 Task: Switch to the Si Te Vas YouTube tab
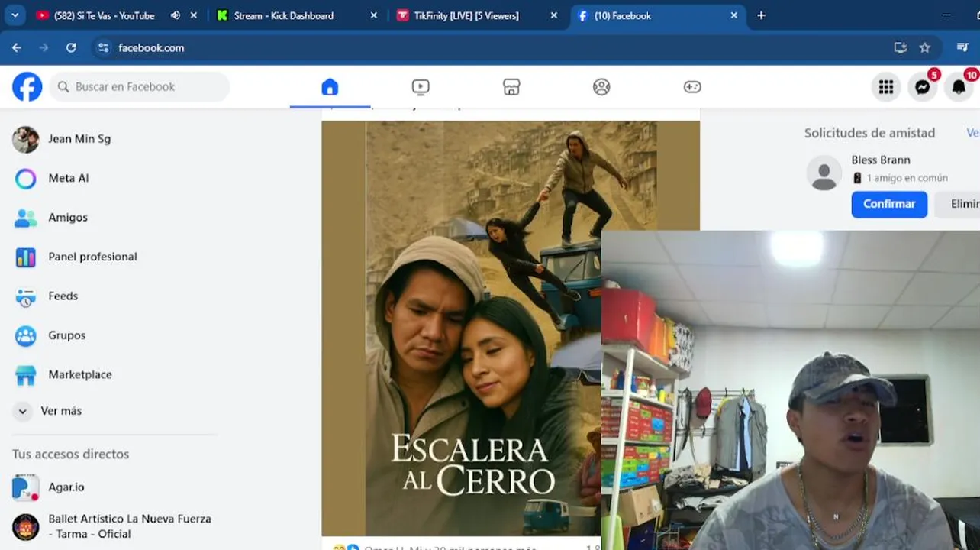[104, 15]
